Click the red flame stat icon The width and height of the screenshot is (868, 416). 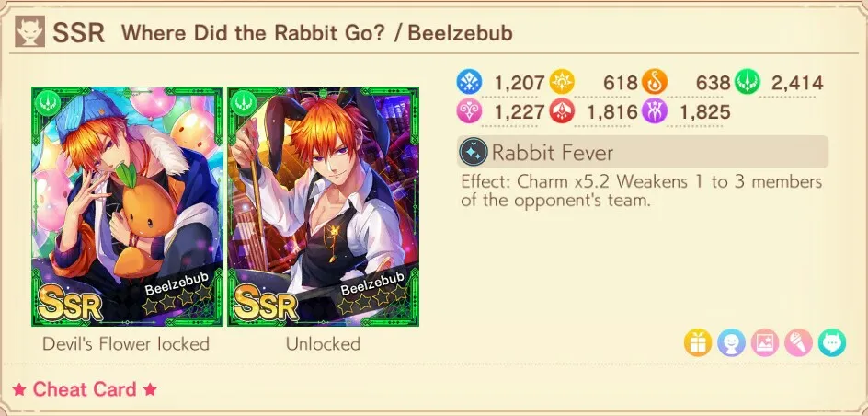point(562,112)
